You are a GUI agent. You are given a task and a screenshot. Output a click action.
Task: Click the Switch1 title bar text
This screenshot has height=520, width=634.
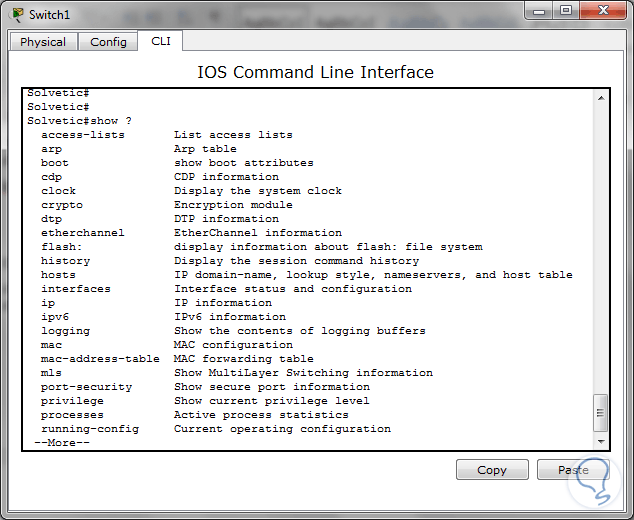(49, 14)
